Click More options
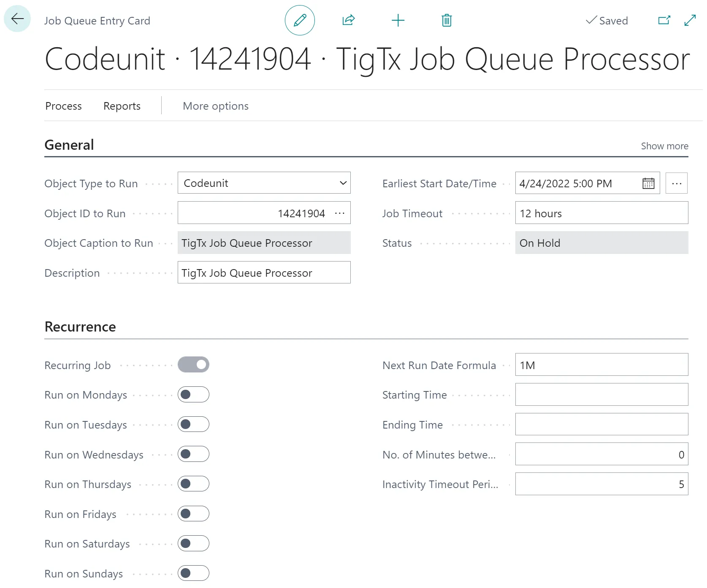This screenshot has height=588, width=707. [216, 106]
